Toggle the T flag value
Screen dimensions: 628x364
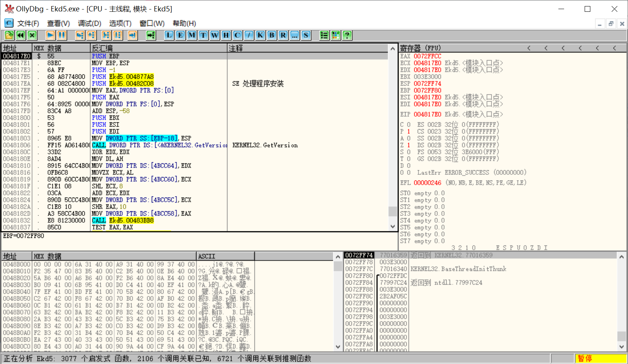[409, 159]
